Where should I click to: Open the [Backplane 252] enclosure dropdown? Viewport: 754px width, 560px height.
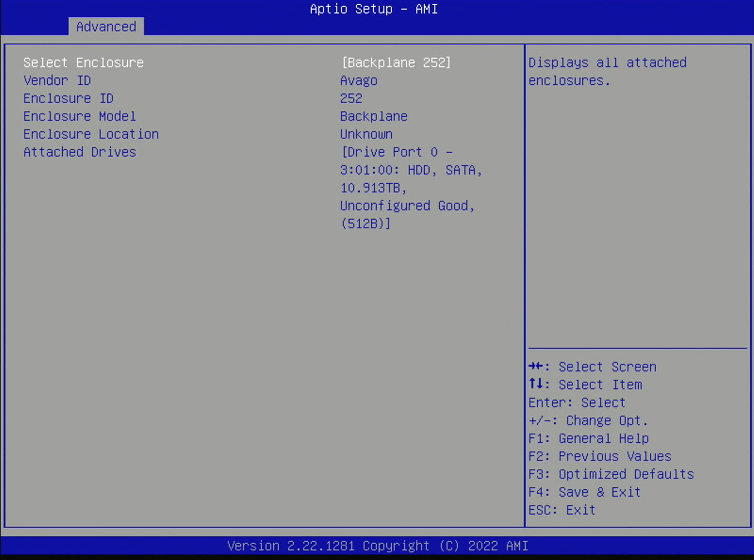pyautogui.click(x=396, y=62)
